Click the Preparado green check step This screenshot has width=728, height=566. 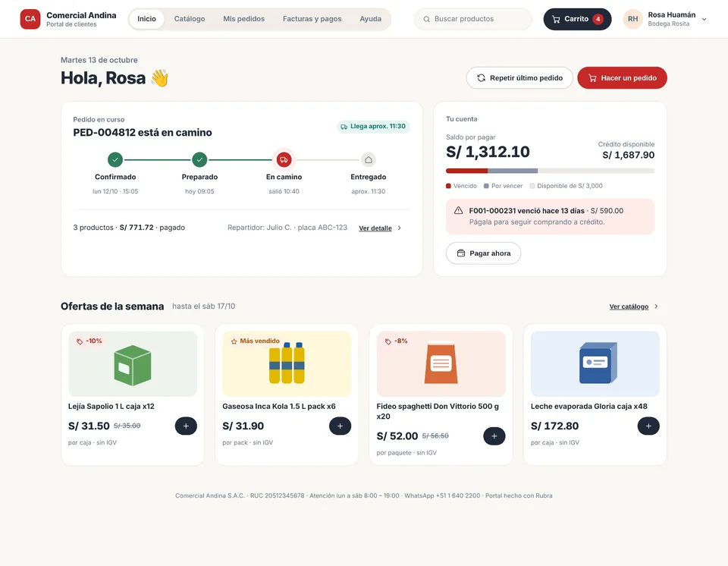[199, 160]
